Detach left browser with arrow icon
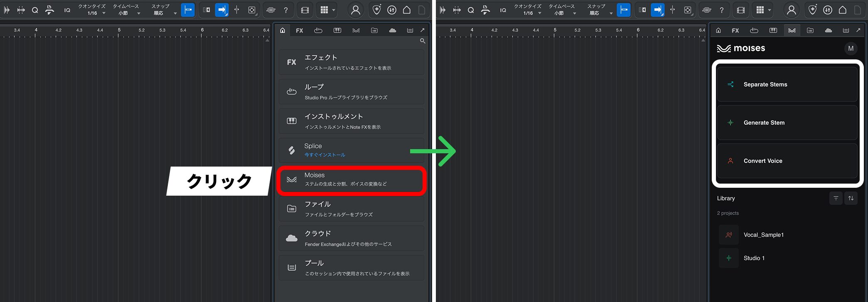The height and width of the screenshot is (302, 868). coord(423,30)
